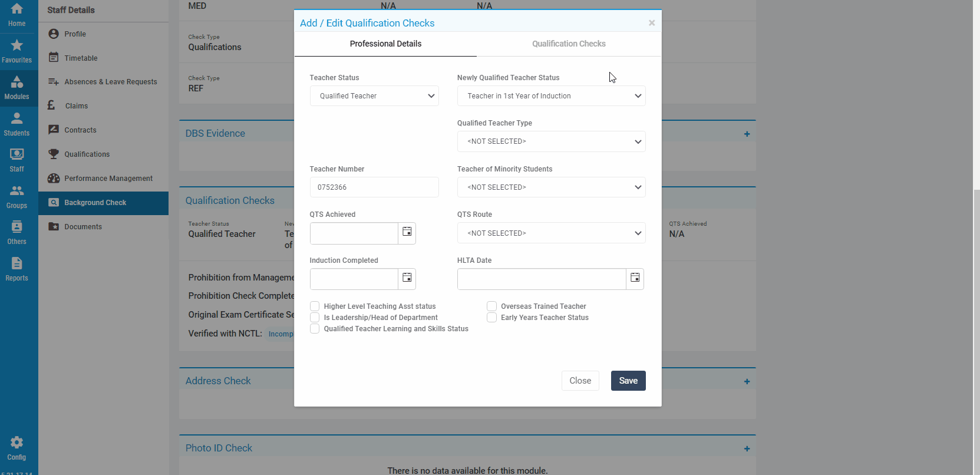Open the QTS Achieved calendar picker

click(x=407, y=233)
